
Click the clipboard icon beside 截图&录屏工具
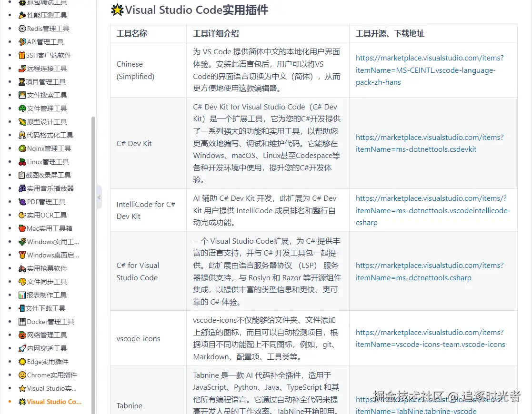[x=22, y=175]
